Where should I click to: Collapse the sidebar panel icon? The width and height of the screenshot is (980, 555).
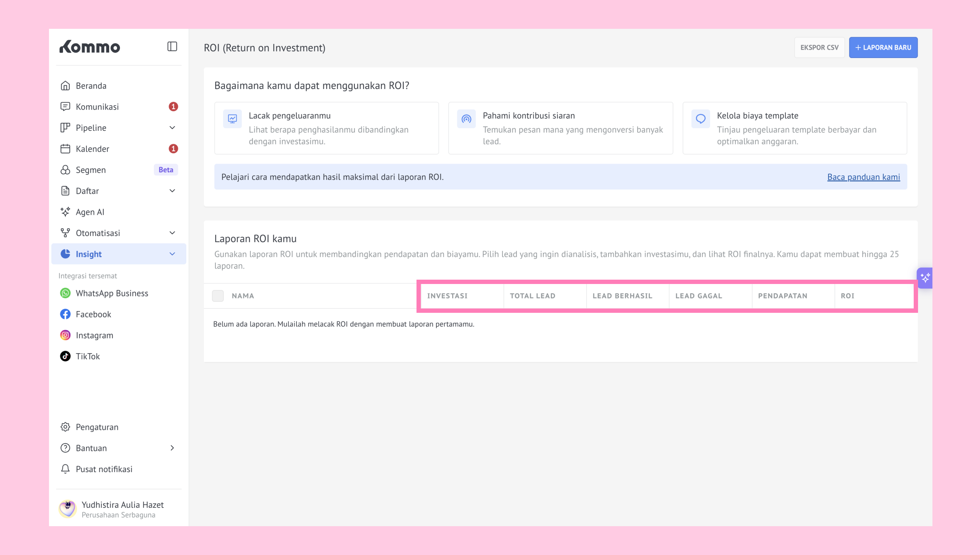(x=172, y=46)
